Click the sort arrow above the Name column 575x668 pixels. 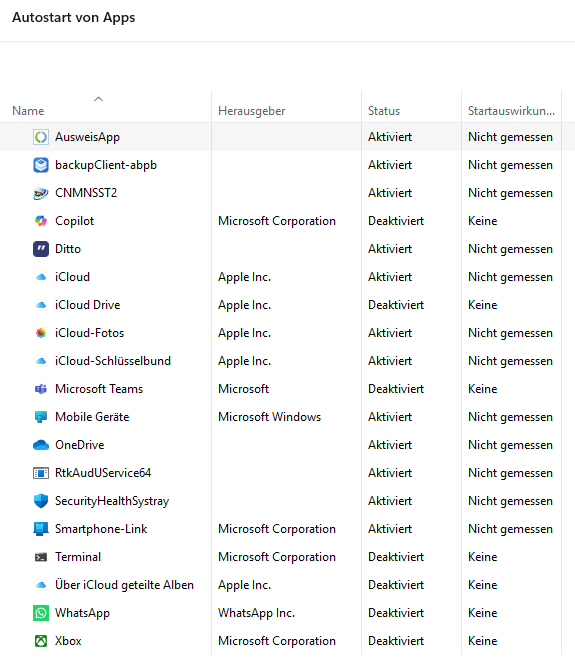point(98,99)
